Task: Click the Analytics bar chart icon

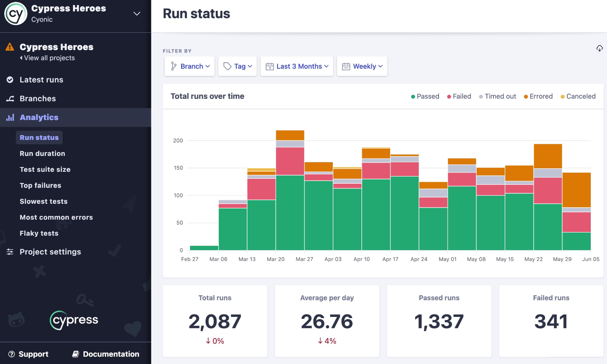Action: pos(10,117)
